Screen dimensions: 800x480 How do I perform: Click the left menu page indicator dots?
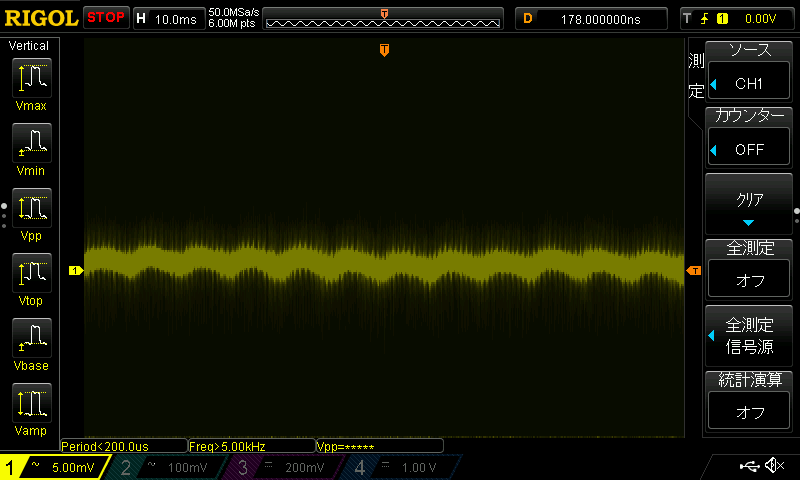4,215
